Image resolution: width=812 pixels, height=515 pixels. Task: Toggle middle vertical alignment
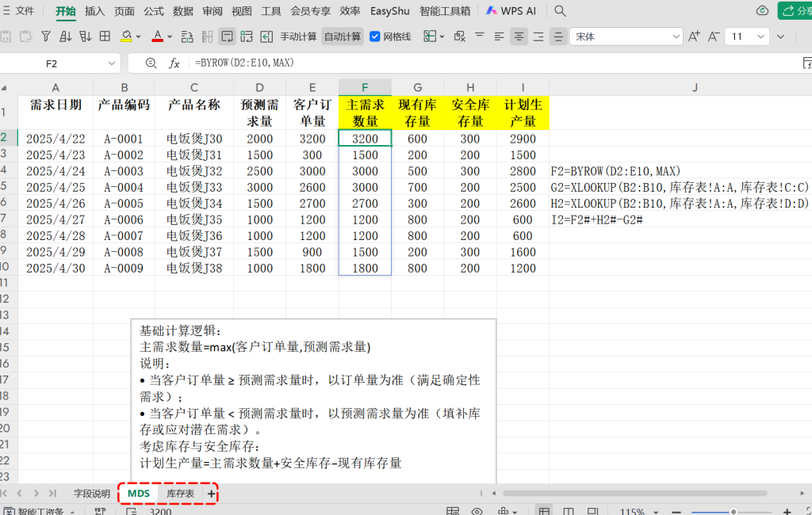tap(558, 36)
